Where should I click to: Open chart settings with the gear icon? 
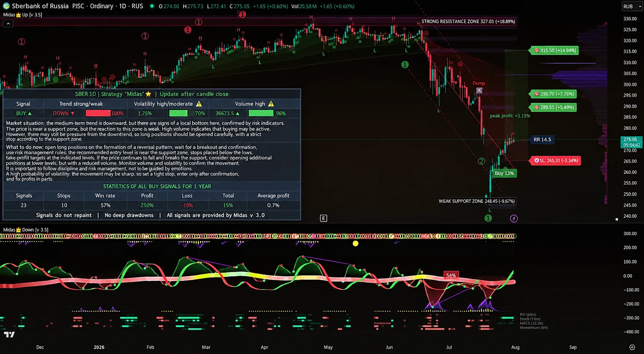click(x=632, y=347)
